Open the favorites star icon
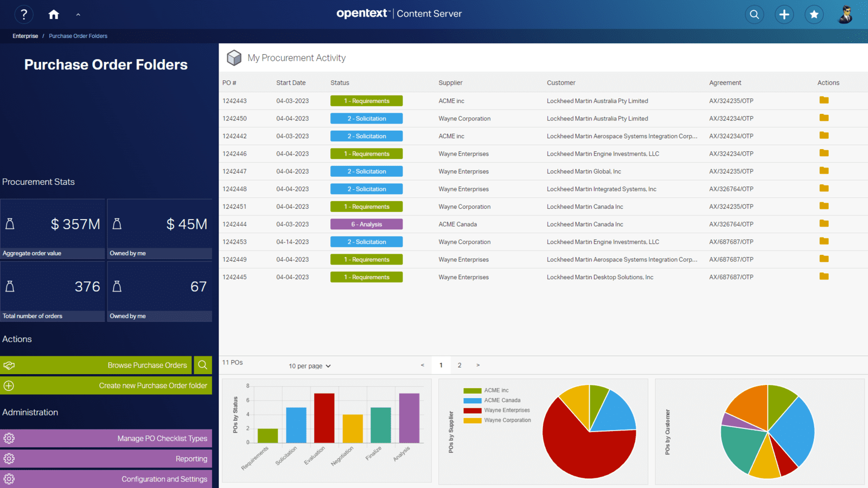 click(814, 14)
